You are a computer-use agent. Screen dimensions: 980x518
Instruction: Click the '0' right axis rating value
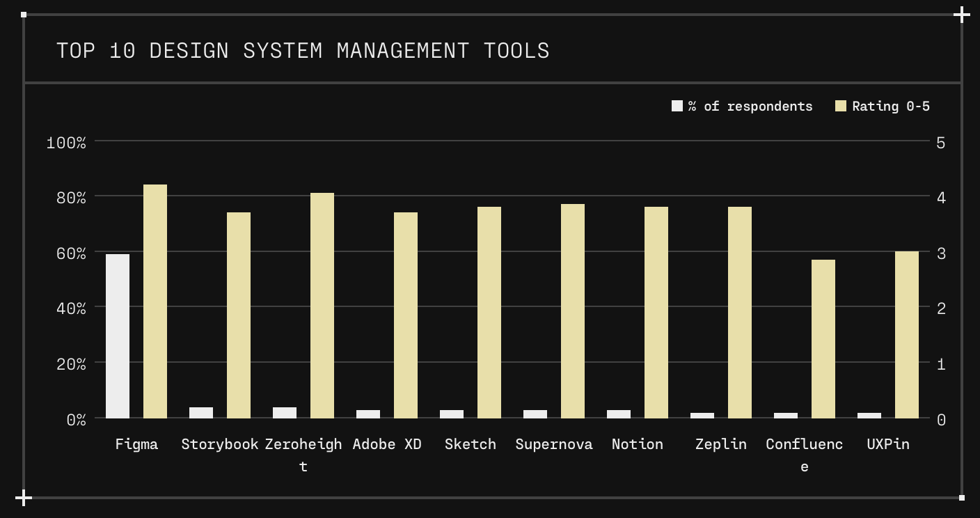coord(941,420)
